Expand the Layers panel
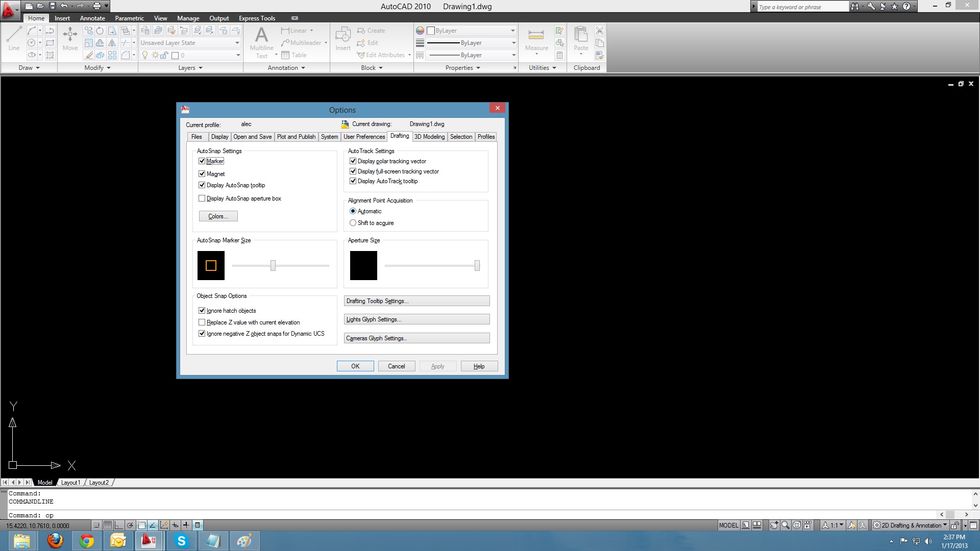The width and height of the screenshot is (980, 551). pyautogui.click(x=190, y=68)
